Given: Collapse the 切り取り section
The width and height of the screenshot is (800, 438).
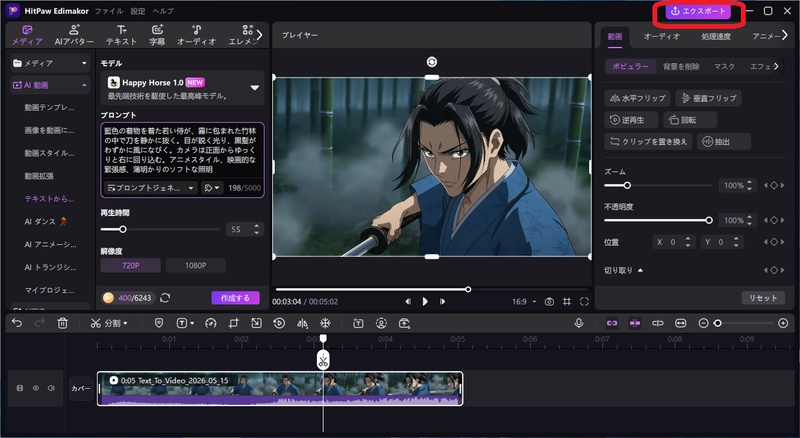Looking at the screenshot, I should (640, 270).
